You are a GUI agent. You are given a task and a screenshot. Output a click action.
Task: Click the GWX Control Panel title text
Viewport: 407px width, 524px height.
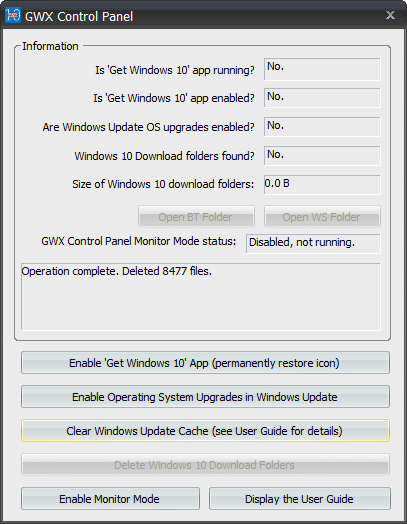[79, 16]
